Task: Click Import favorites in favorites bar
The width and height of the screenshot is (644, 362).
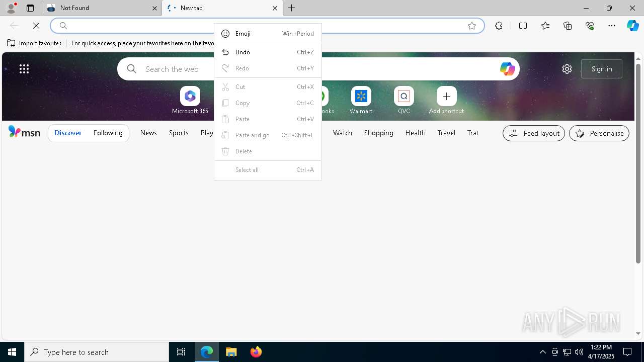Action: [x=34, y=43]
